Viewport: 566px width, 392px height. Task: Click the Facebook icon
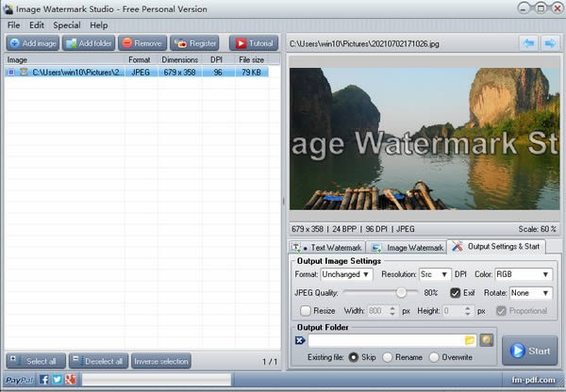click(43, 380)
